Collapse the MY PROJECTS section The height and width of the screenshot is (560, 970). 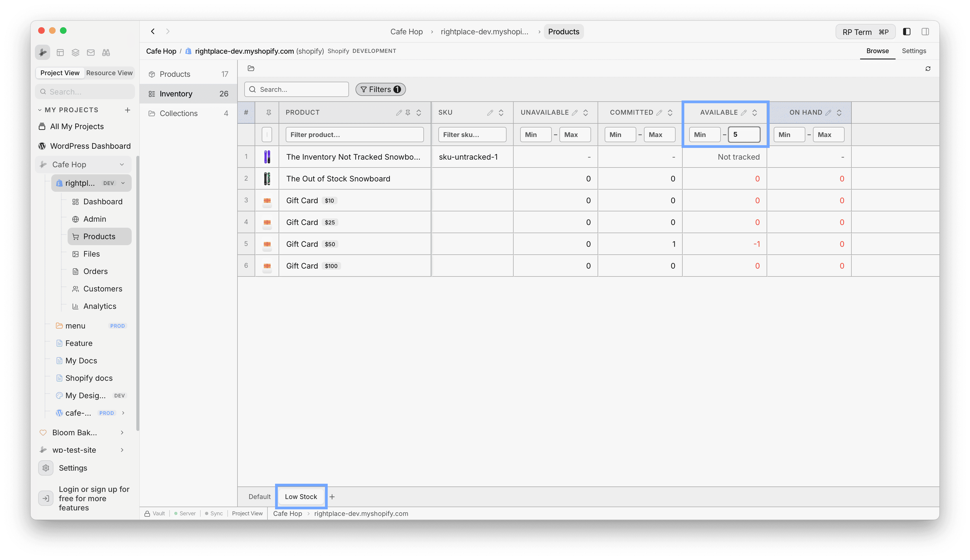[x=40, y=109]
